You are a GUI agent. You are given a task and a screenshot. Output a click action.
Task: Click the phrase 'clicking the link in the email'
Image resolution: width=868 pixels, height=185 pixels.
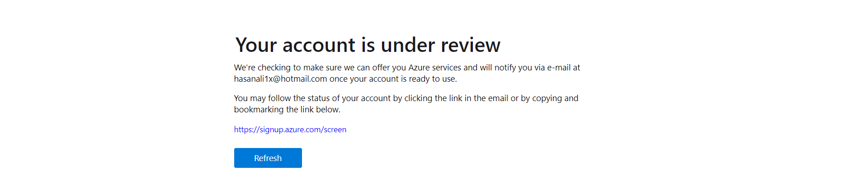tap(456, 98)
